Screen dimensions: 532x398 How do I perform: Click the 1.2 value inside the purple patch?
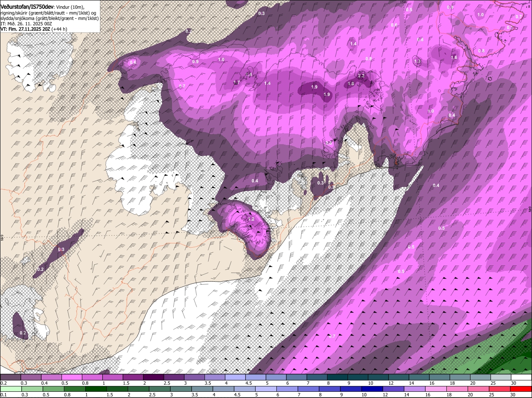coord(251,219)
